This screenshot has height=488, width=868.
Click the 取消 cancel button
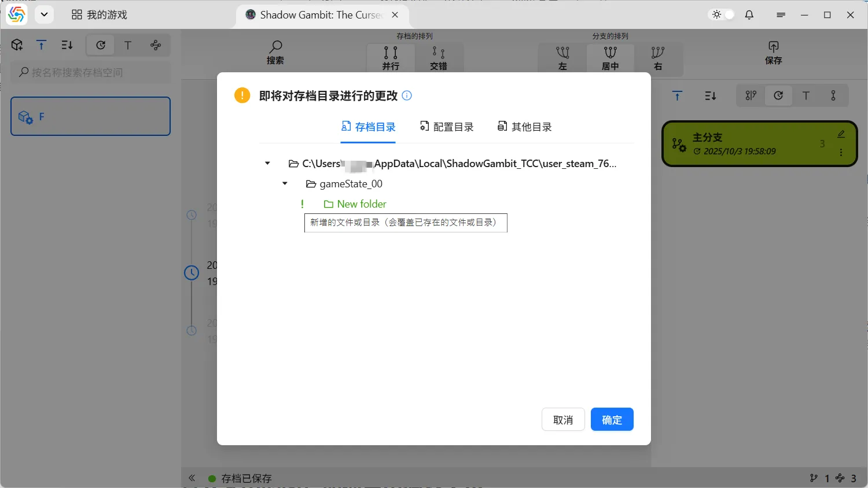[562, 420]
